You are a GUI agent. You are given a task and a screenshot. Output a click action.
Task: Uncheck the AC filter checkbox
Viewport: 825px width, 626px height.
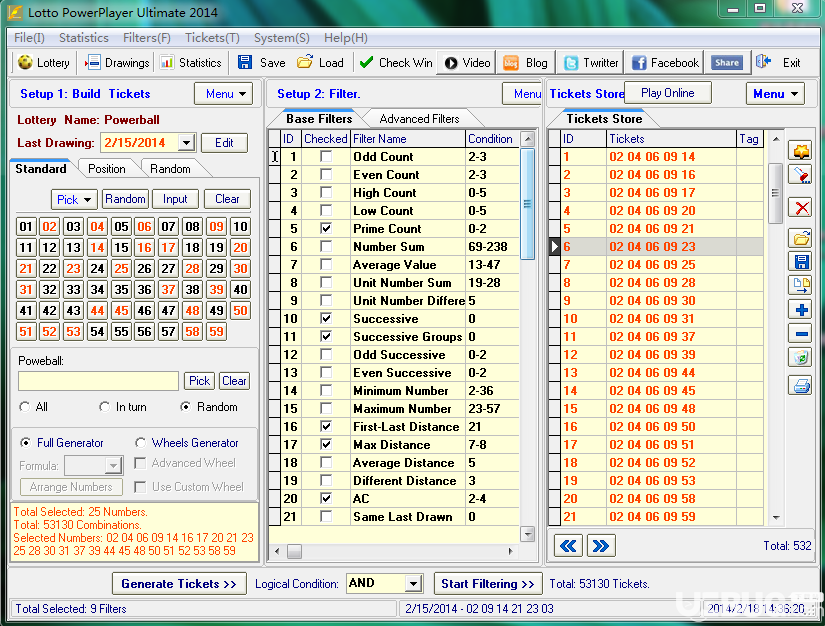[326, 499]
